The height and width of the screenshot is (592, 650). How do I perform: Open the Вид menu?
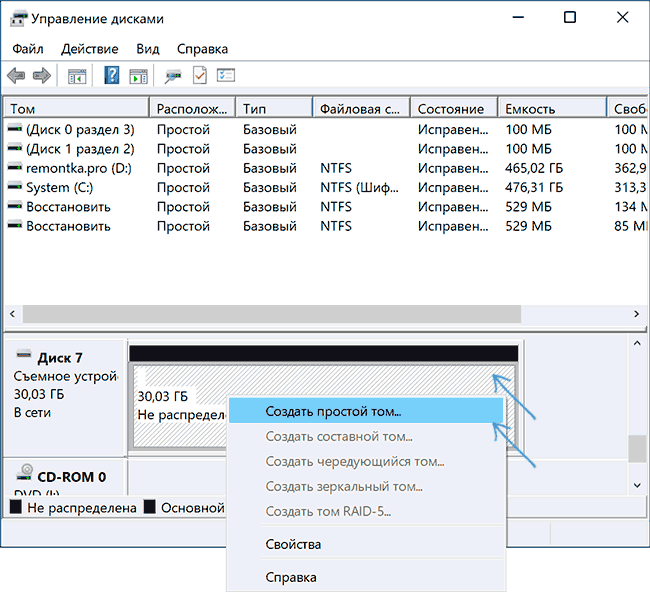pos(148,49)
